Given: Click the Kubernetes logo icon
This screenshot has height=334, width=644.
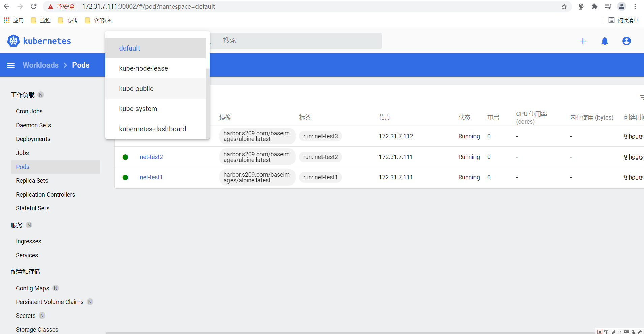Looking at the screenshot, I should click(x=13, y=41).
